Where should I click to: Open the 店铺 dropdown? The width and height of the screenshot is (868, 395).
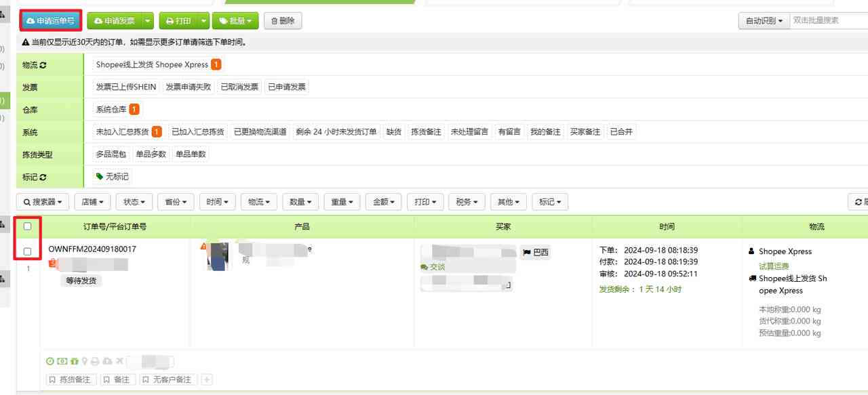coord(92,201)
